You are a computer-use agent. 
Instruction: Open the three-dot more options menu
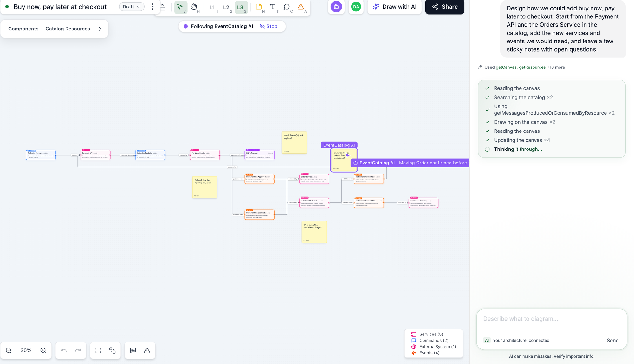(x=153, y=7)
